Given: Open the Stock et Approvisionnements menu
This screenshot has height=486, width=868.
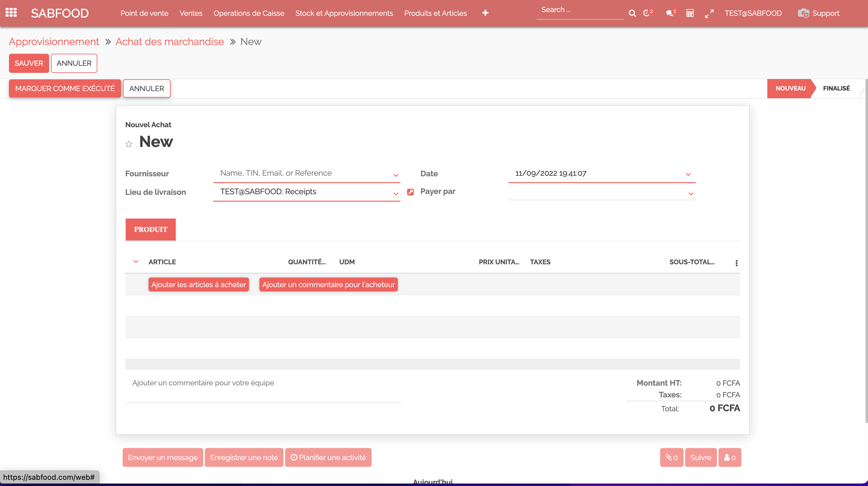Looking at the screenshot, I should [x=344, y=13].
